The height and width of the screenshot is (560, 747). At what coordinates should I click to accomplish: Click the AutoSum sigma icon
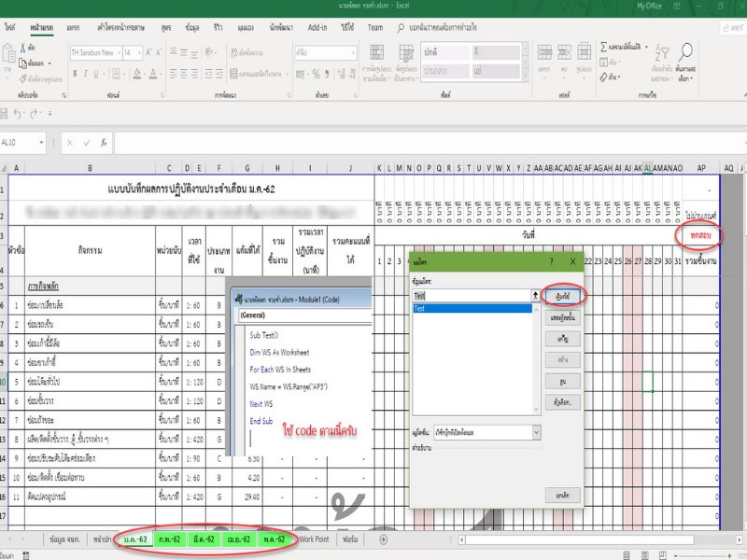(604, 46)
